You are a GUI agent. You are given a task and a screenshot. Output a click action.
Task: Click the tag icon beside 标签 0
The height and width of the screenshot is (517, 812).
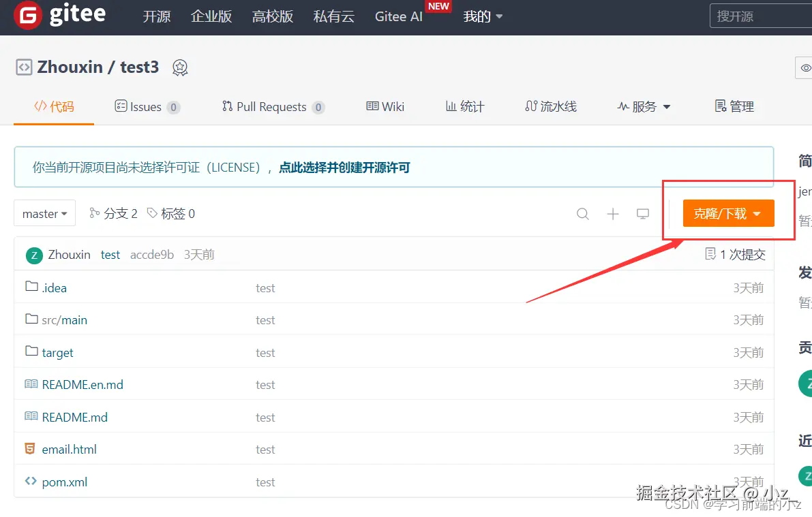152,213
